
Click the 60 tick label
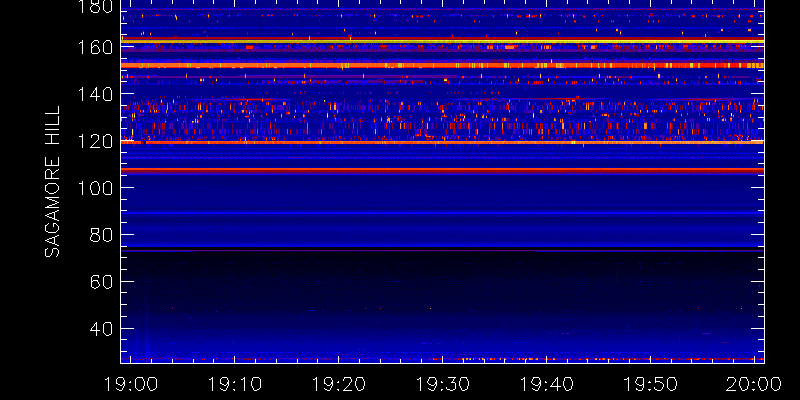(x=101, y=282)
